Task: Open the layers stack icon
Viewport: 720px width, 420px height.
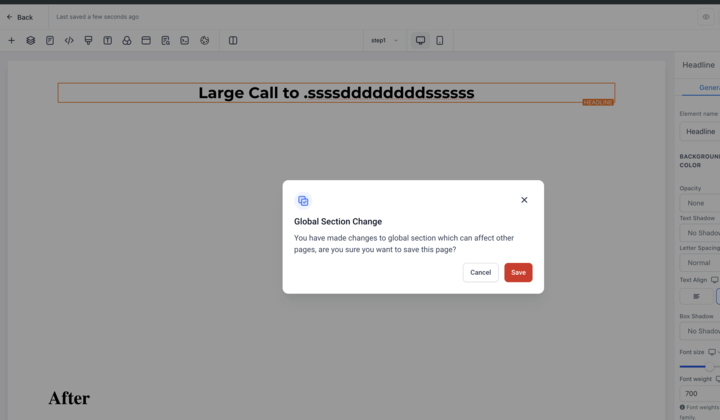Action: (x=31, y=40)
